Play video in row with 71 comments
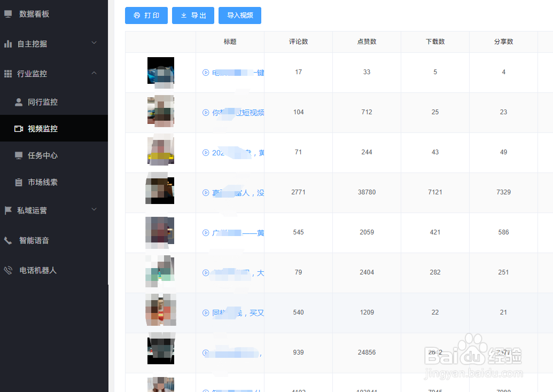Viewport: 553px width, 392px height. pos(206,153)
